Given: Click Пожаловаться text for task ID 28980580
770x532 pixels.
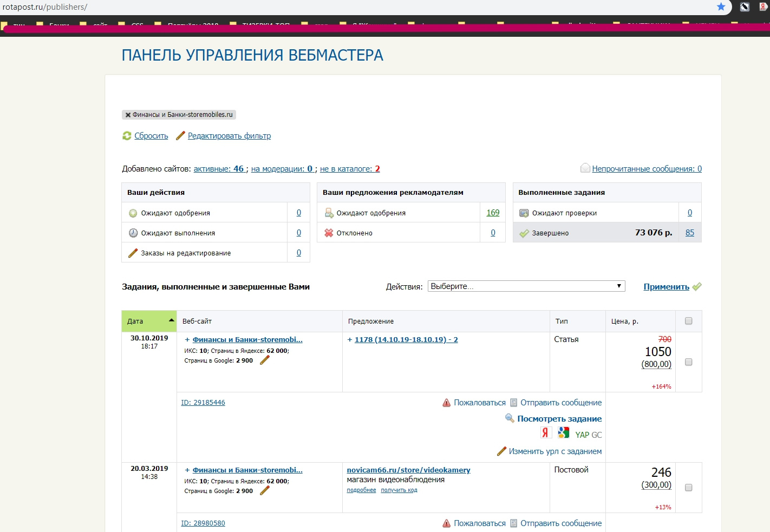Looking at the screenshot, I should (x=480, y=523).
